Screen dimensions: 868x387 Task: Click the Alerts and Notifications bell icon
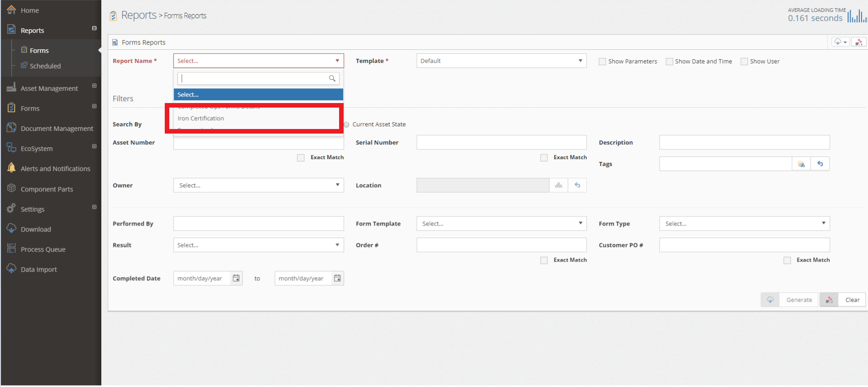pyautogui.click(x=11, y=168)
